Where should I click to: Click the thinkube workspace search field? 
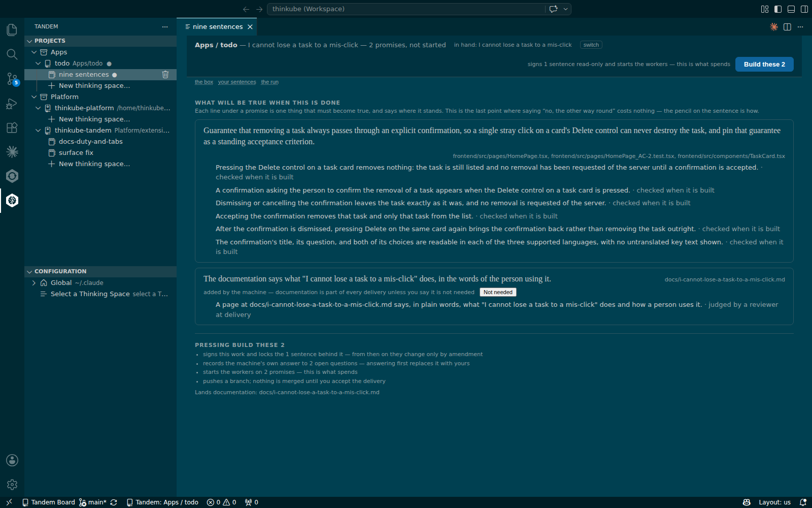click(406, 9)
